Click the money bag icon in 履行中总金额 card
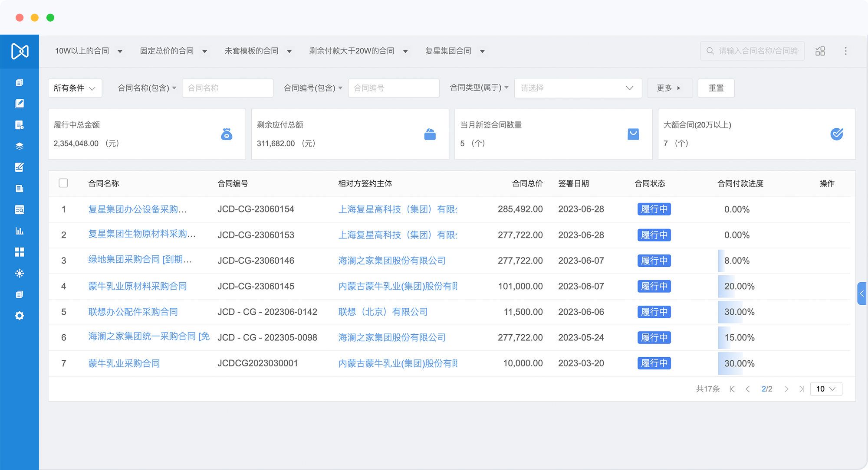868x470 pixels. click(227, 134)
